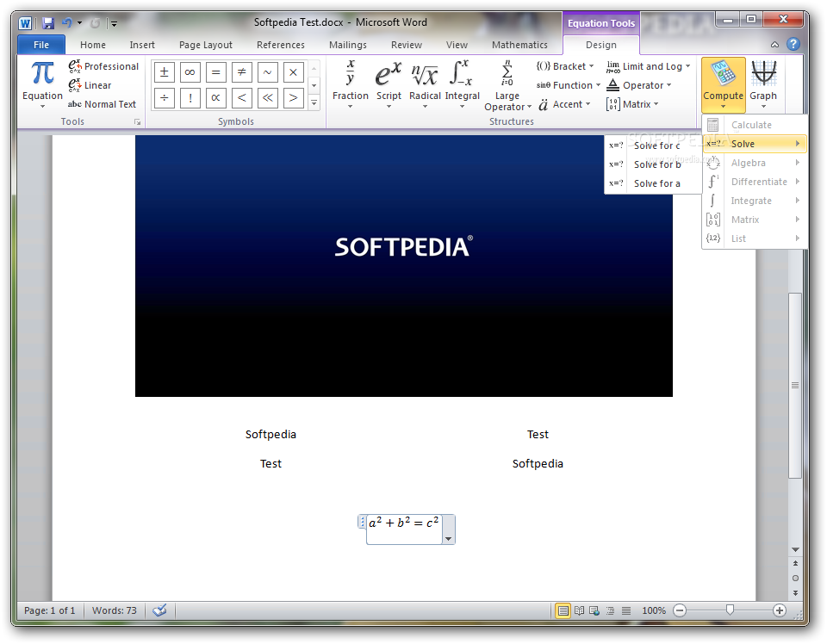The image size is (827, 644).
Task: Click the Softpedia banner image
Action: tap(403, 266)
